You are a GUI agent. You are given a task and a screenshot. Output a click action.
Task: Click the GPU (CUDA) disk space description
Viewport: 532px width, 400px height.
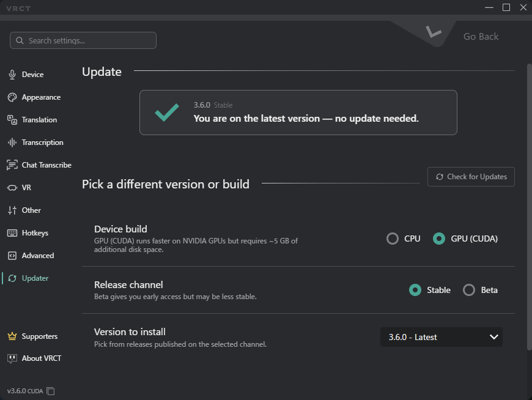click(196, 245)
